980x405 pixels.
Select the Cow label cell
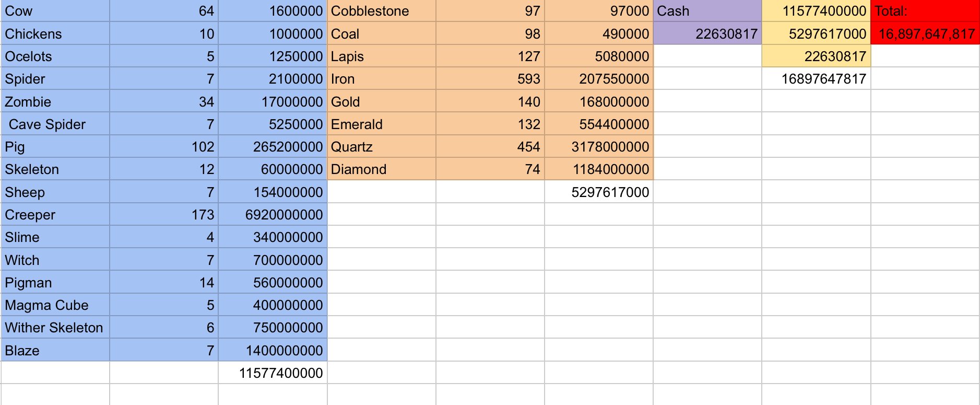point(55,11)
